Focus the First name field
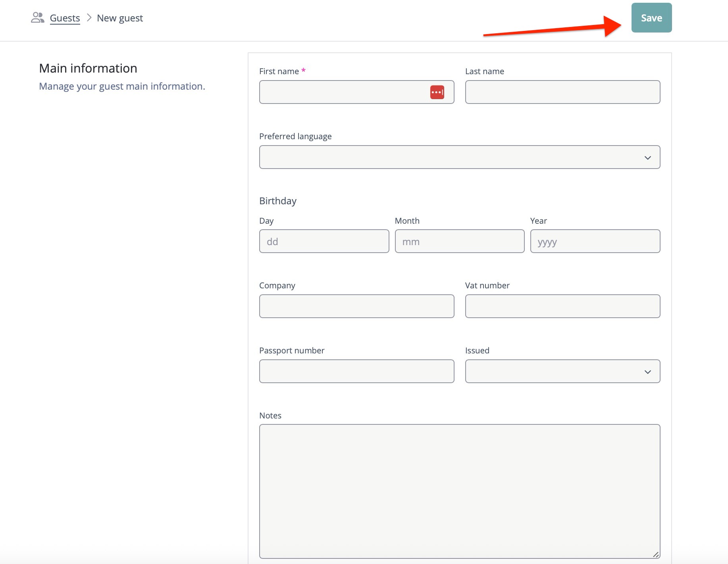728x564 pixels. tap(343, 92)
